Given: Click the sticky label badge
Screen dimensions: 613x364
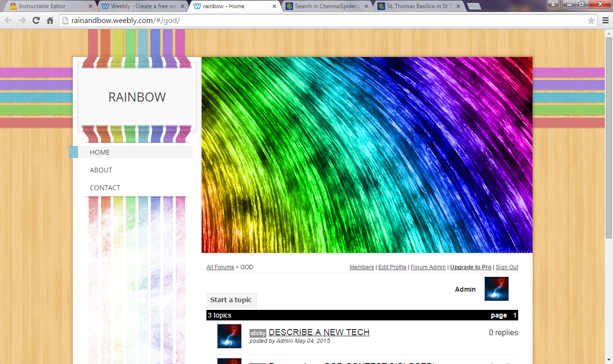Looking at the screenshot, I should pyautogui.click(x=258, y=333).
